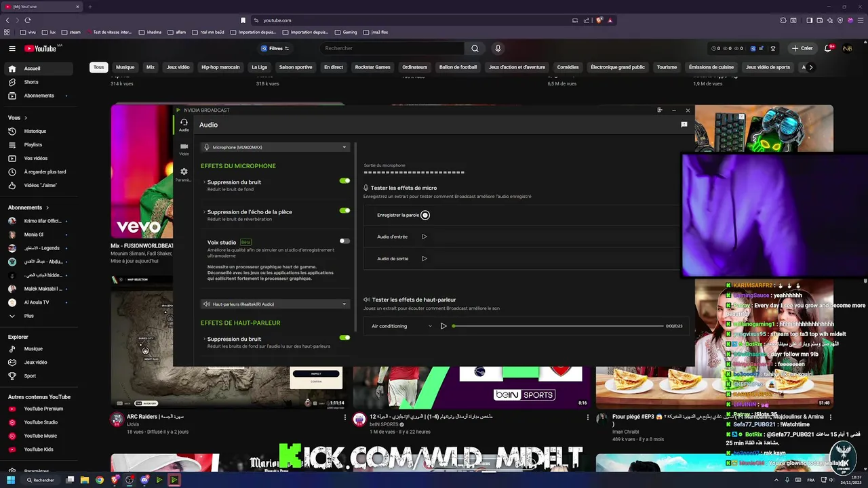Expand Suppression de l'écho de la pièce chevron
868x488 pixels.
coord(204,211)
